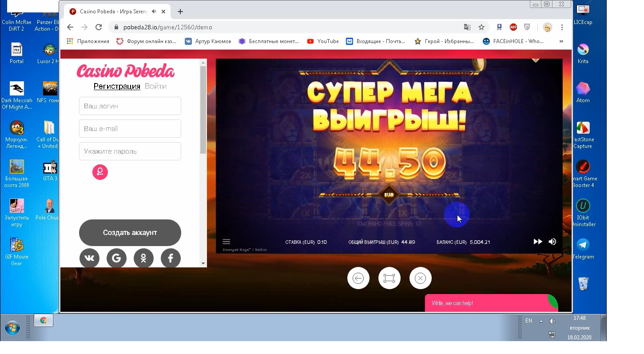The width and height of the screenshot is (644, 354).
Task: Reload the Casino Pobeda page
Action: tap(99, 27)
